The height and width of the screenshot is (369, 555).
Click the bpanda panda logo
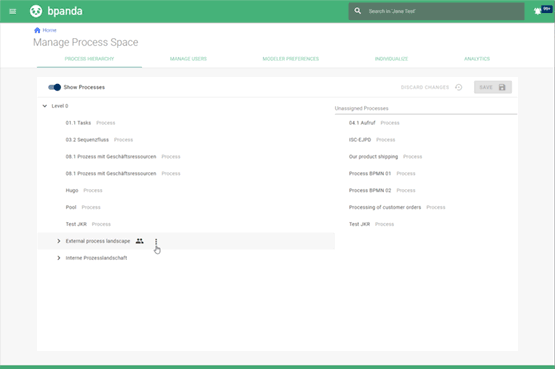pos(36,11)
